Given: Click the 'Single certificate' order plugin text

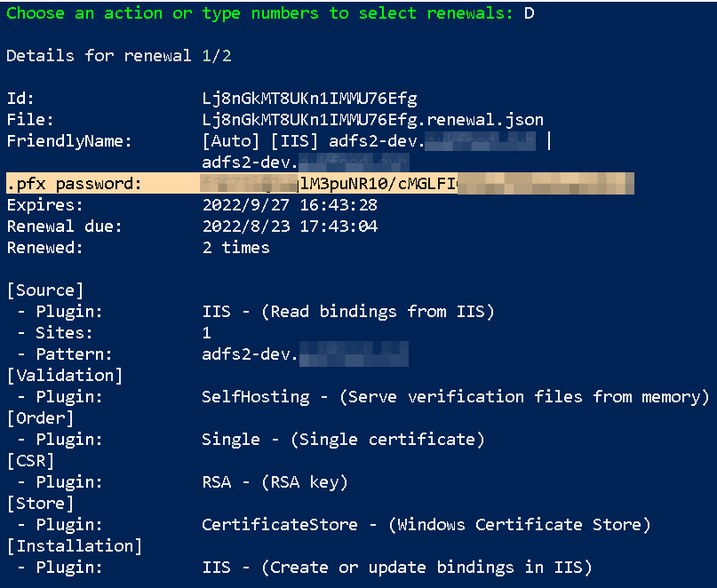Looking at the screenshot, I should pyautogui.click(x=387, y=440).
